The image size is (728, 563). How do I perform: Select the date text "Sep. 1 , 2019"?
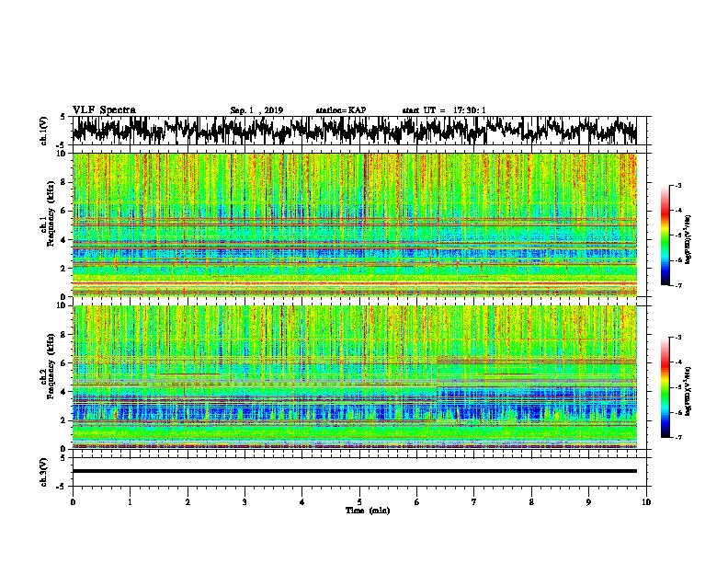point(256,110)
